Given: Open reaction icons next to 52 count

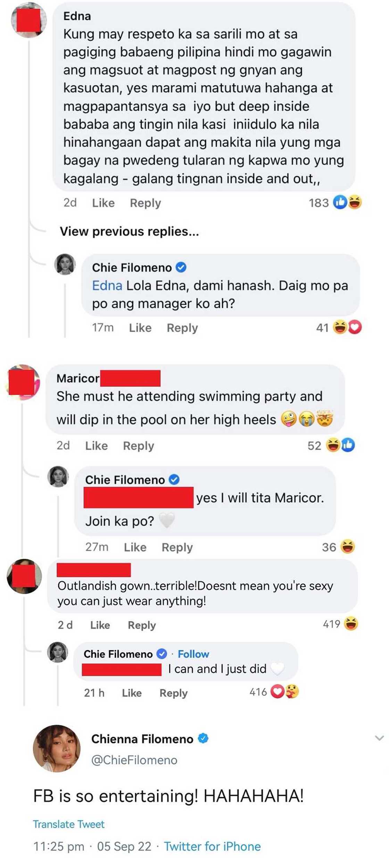Looking at the screenshot, I should 340,445.
